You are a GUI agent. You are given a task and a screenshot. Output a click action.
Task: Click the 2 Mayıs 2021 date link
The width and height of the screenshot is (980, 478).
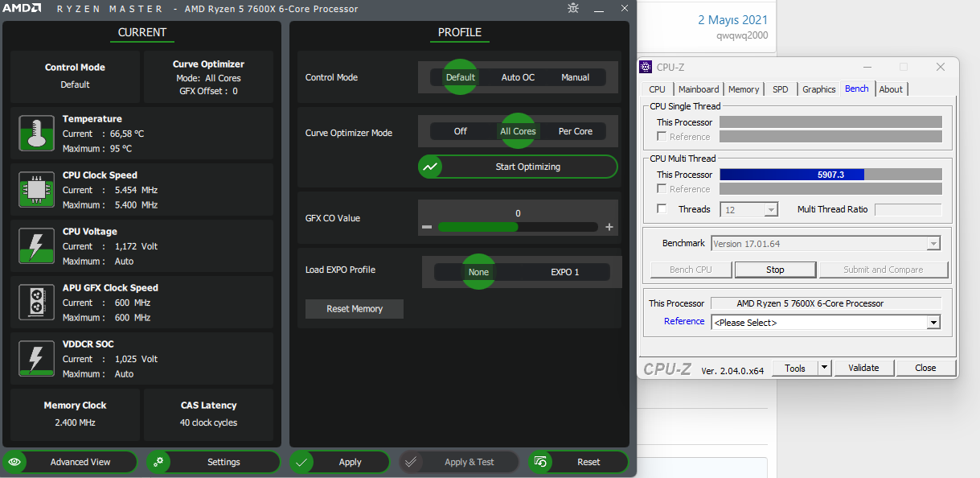tap(732, 19)
